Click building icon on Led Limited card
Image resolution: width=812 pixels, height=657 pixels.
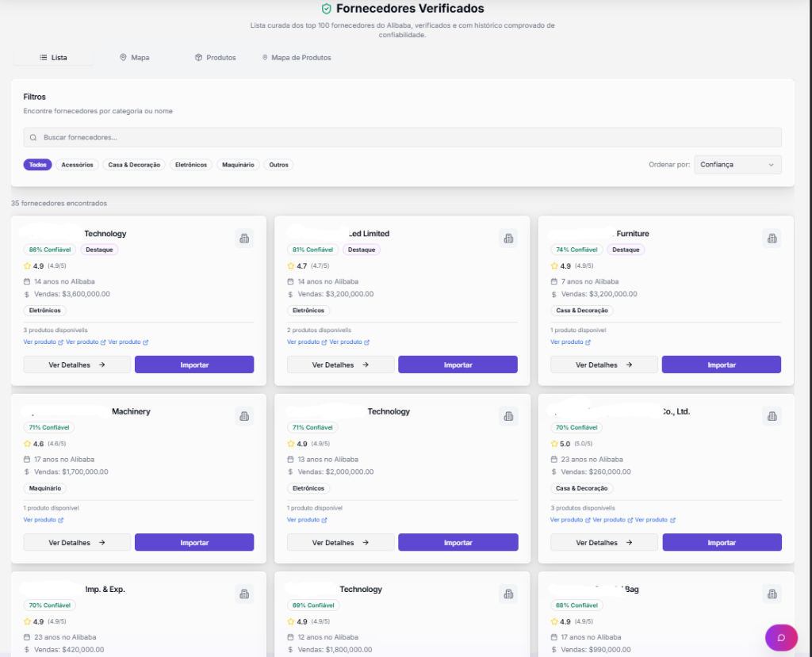(508, 239)
